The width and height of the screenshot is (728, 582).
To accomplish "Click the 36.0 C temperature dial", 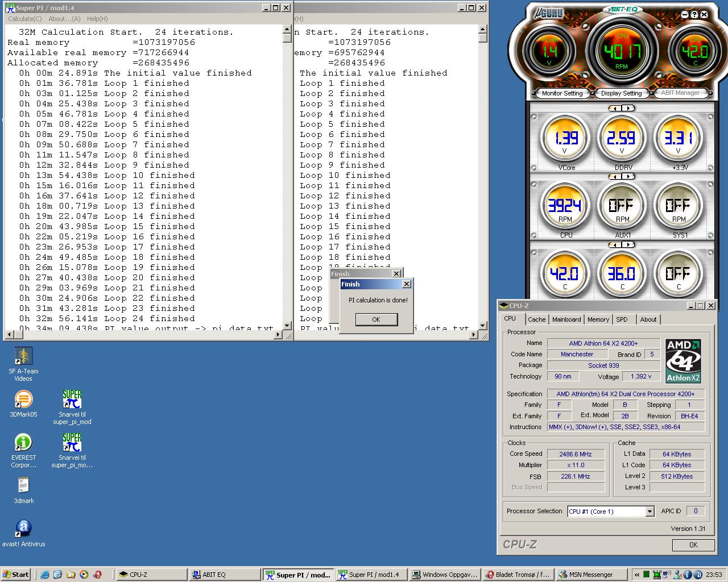I will (622, 274).
